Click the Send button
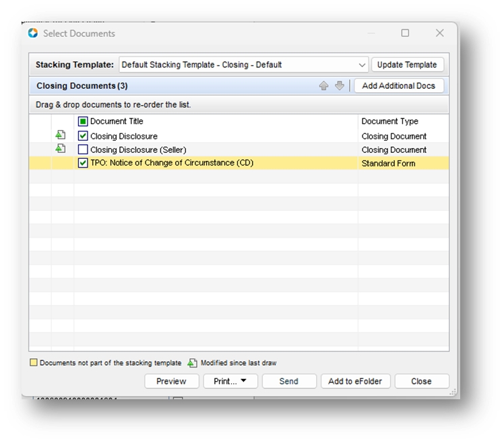The height and width of the screenshot is (443, 504). click(x=288, y=381)
